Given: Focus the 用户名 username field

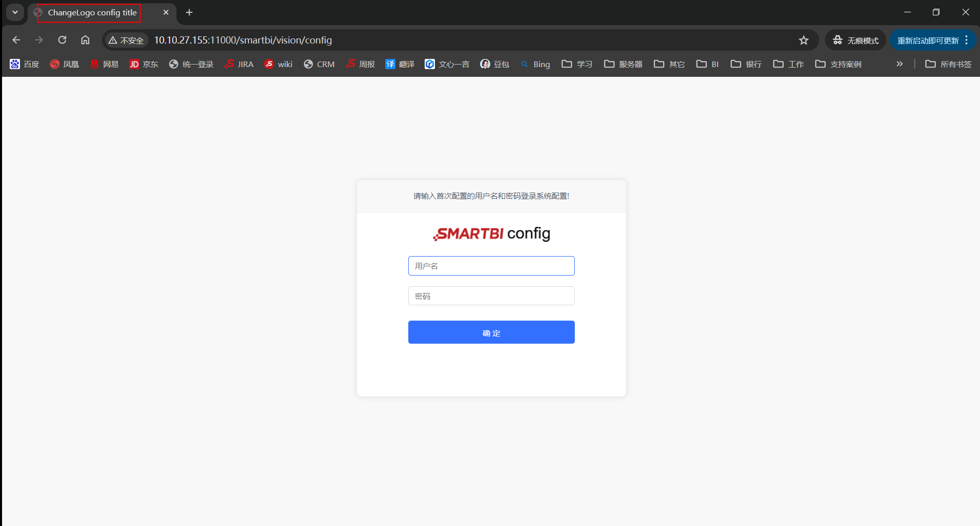Looking at the screenshot, I should pyautogui.click(x=491, y=266).
